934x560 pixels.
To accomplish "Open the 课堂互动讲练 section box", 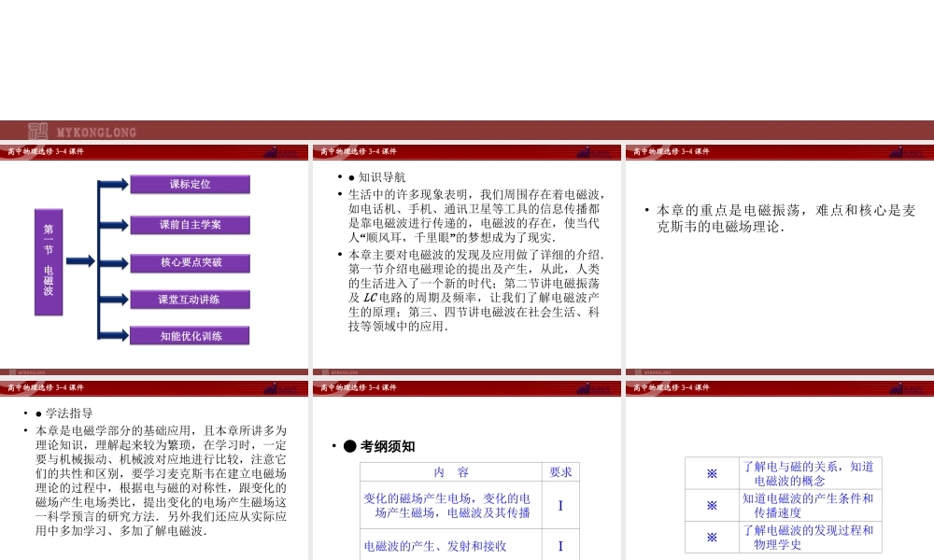I will [x=190, y=300].
